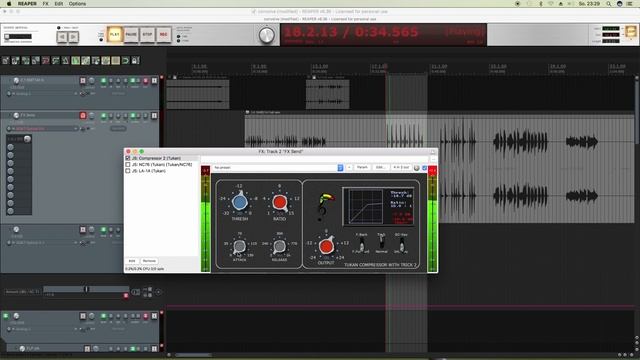Click the compression curve graph display
640x360 pixels.
pyautogui.click(x=365, y=207)
